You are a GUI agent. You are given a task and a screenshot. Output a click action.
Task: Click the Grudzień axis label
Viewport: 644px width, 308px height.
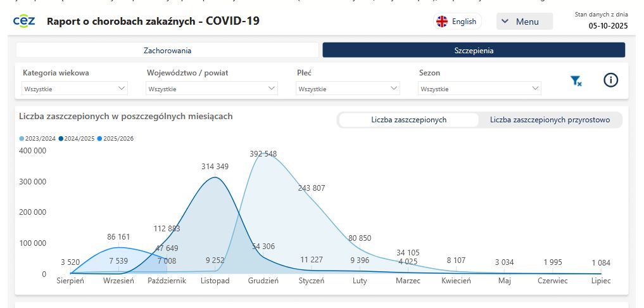[x=263, y=281]
